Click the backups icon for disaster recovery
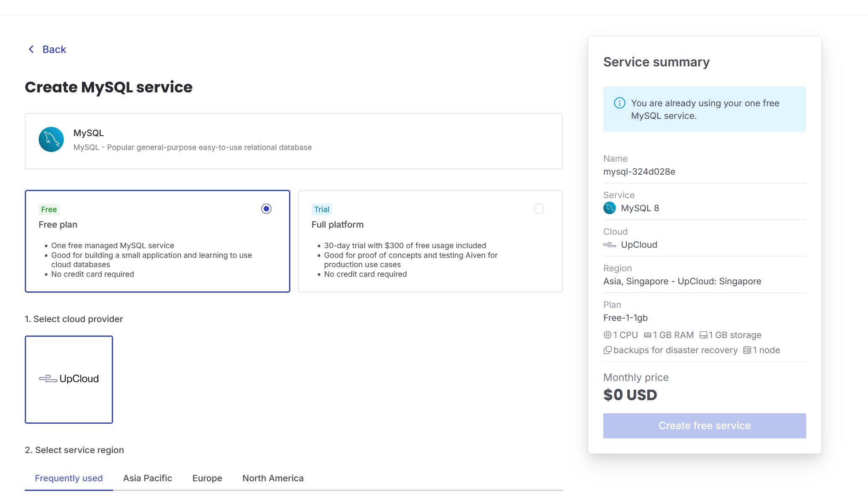Image resolution: width=868 pixels, height=493 pixels. click(x=608, y=350)
